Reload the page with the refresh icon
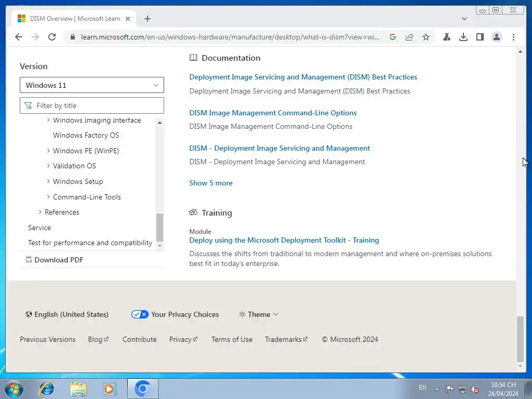This screenshot has height=399, width=532. click(x=52, y=37)
